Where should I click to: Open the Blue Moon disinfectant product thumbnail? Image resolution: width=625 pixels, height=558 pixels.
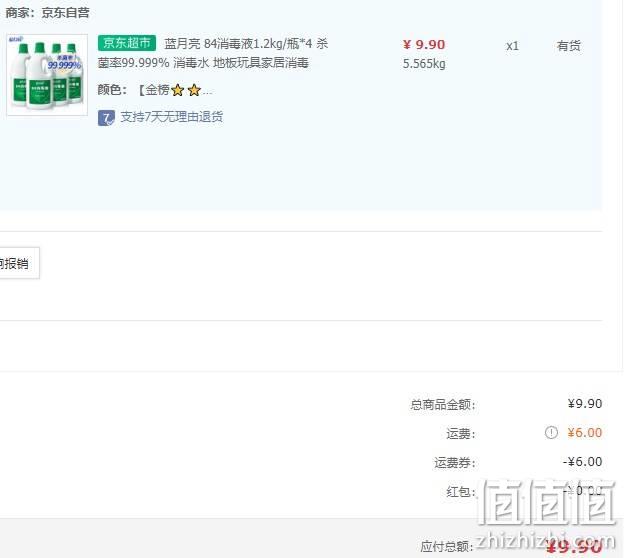pos(47,75)
